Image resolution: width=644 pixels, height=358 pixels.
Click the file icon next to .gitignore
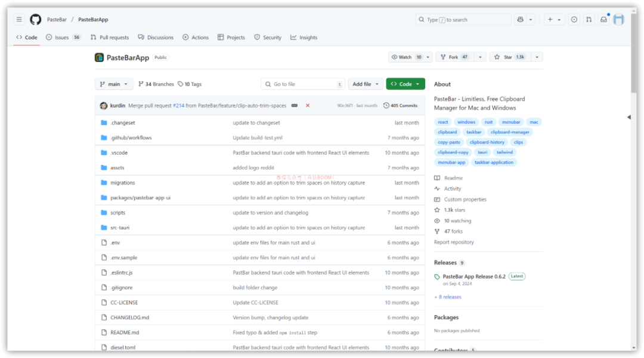pyautogui.click(x=104, y=288)
